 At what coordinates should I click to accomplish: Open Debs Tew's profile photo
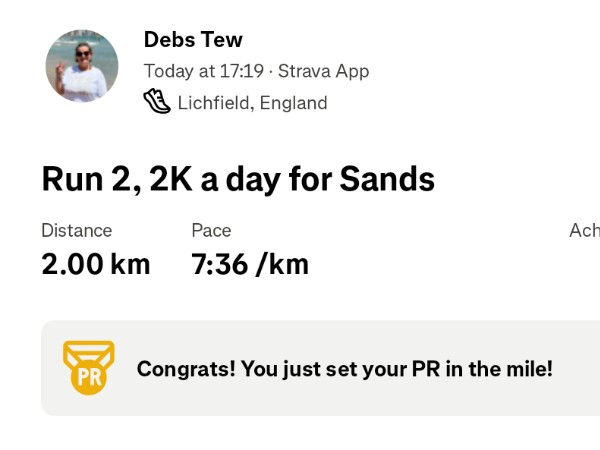tap(82, 65)
